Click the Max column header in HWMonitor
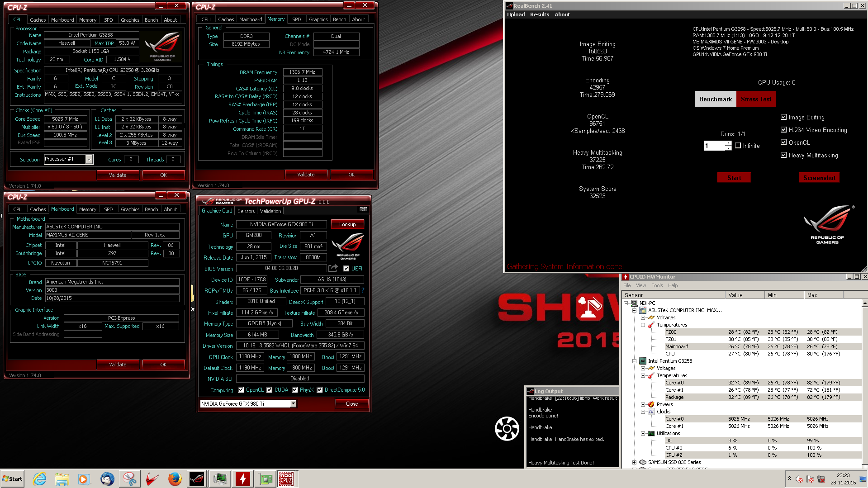868x488 pixels. [824, 295]
